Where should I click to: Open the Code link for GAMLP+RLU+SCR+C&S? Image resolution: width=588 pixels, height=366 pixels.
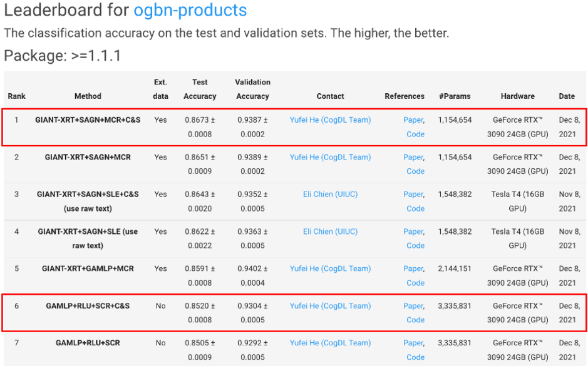coord(416,320)
